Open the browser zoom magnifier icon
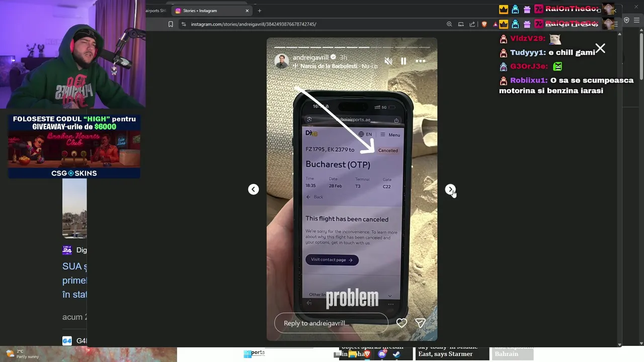This screenshot has height=362, width=644. (x=449, y=24)
